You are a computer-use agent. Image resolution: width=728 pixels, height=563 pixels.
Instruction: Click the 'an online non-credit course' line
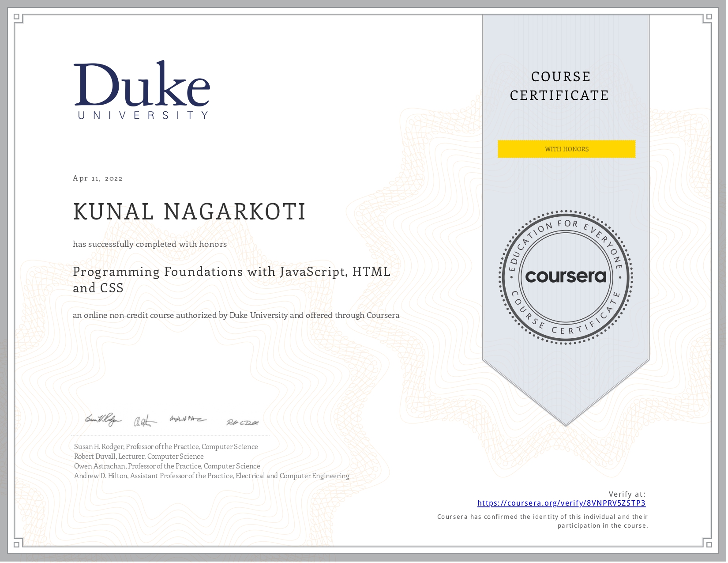(236, 315)
